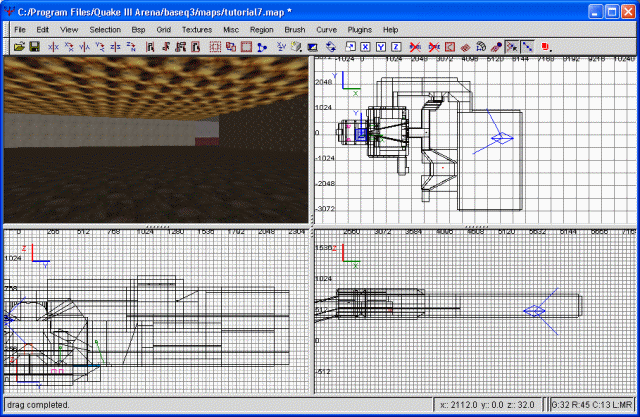This screenshot has height=417, width=640.
Task: Open the Region menu
Action: 262,29
